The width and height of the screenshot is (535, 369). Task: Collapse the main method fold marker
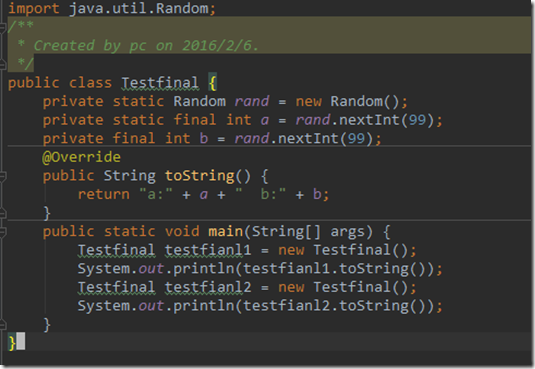point(3,232)
